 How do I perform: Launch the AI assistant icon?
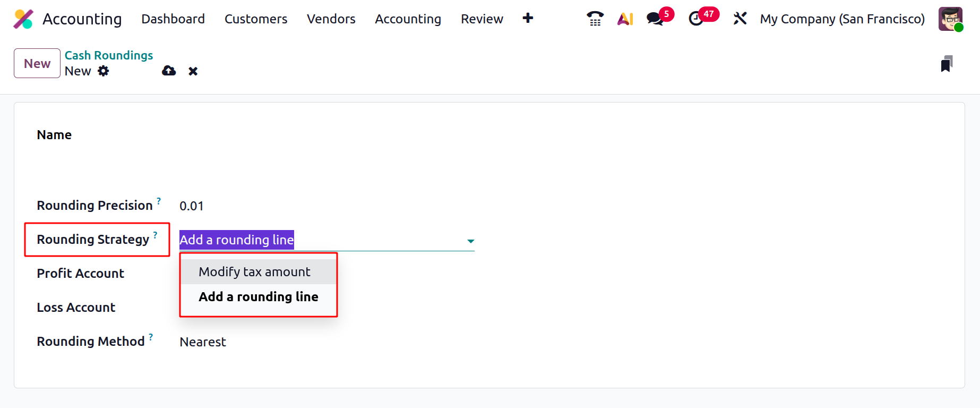click(x=625, y=19)
